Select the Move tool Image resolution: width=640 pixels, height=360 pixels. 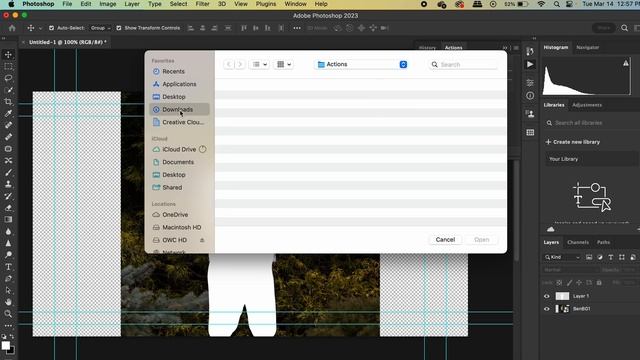8,54
